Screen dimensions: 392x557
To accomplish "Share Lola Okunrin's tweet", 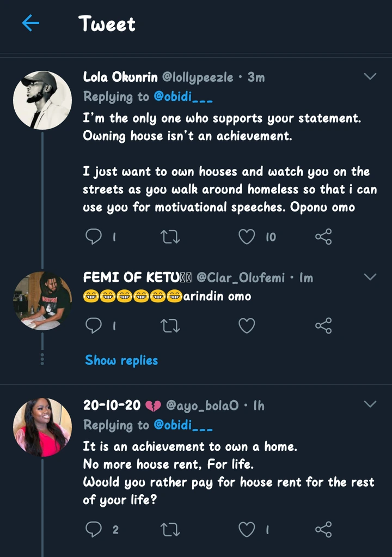I will tap(323, 237).
